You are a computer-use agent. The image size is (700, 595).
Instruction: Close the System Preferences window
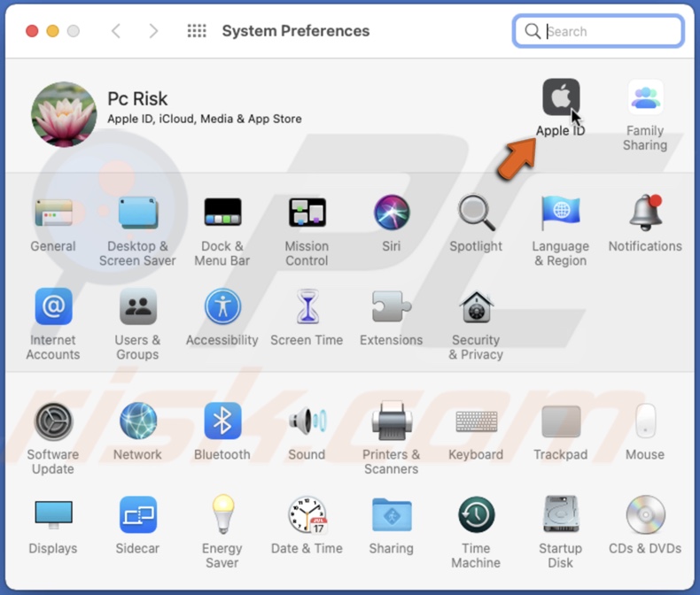[32, 31]
